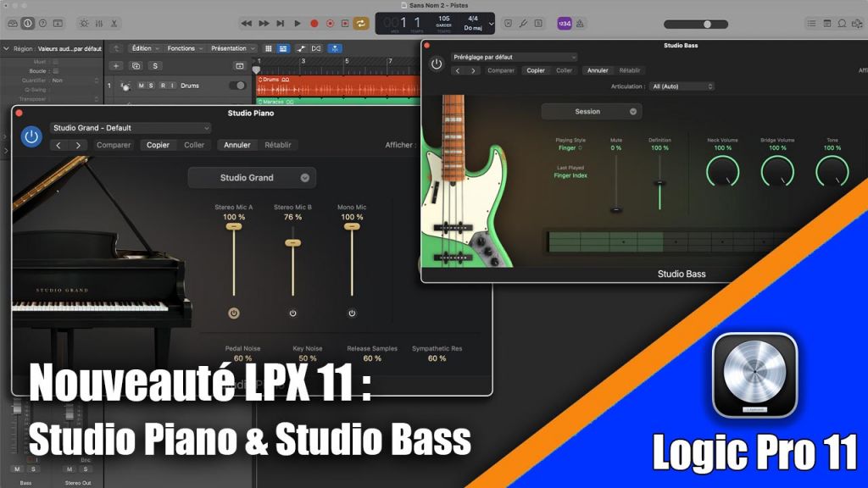Image resolution: width=868 pixels, height=488 pixels.
Task: Open the Articulation All (Auto) popup
Action: pos(682,86)
